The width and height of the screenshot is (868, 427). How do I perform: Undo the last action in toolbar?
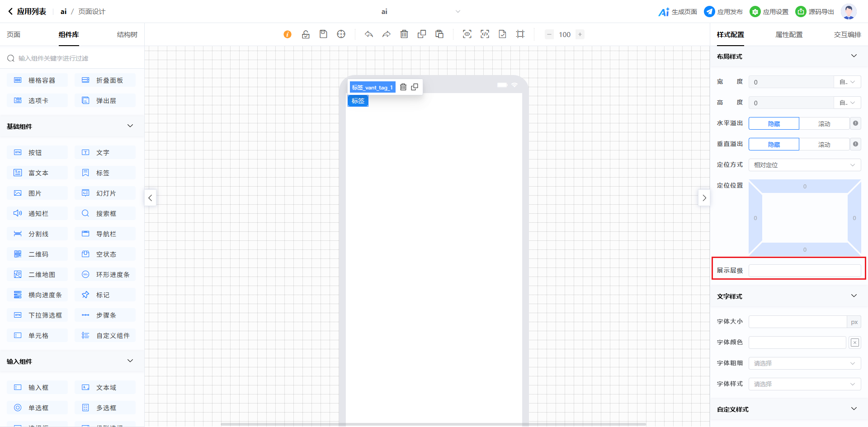click(369, 34)
